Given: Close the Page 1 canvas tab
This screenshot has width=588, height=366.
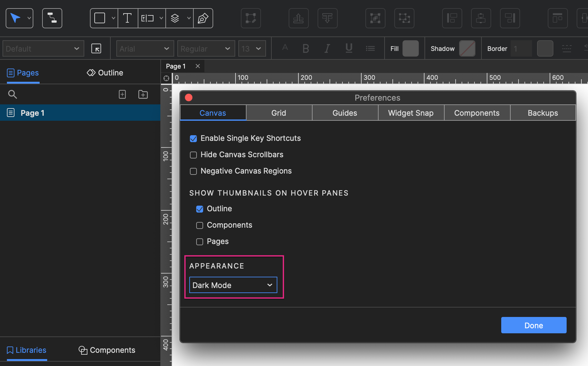Looking at the screenshot, I should pos(198,66).
